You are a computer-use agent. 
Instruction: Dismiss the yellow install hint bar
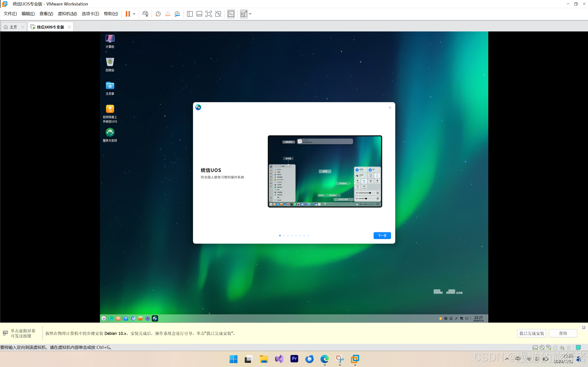[584, 328]
